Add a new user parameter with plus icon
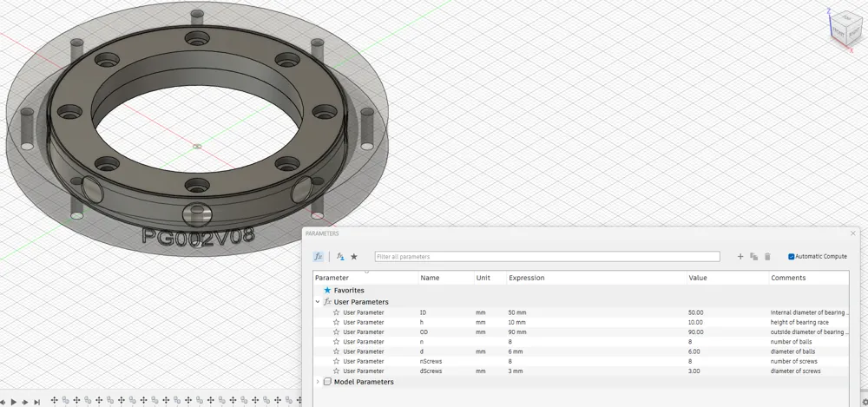The width and height of the screenshot is (868, 407). [740, 256]
